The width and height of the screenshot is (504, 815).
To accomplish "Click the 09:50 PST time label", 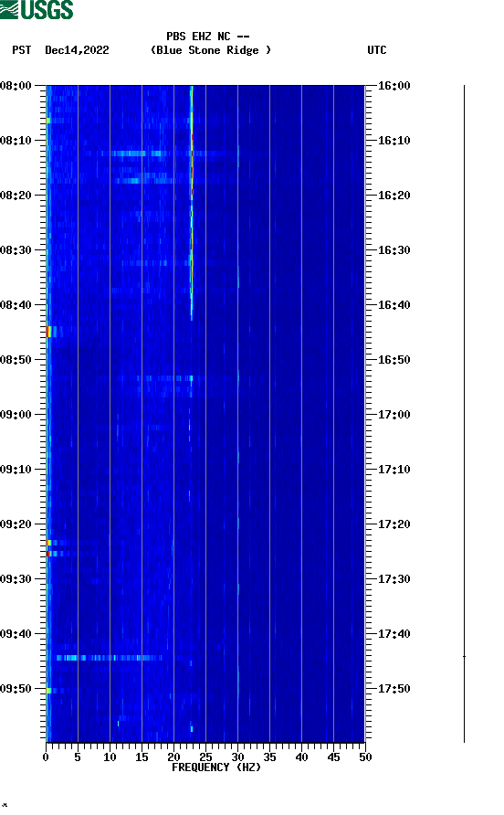I will coord(16,689).
